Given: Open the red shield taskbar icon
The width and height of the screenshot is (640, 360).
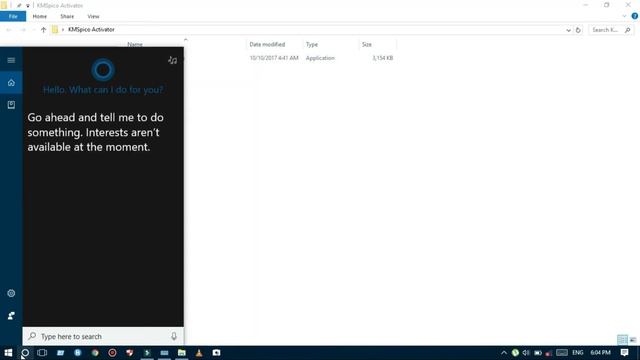Looking at the screenshot, I should (129, 353).
